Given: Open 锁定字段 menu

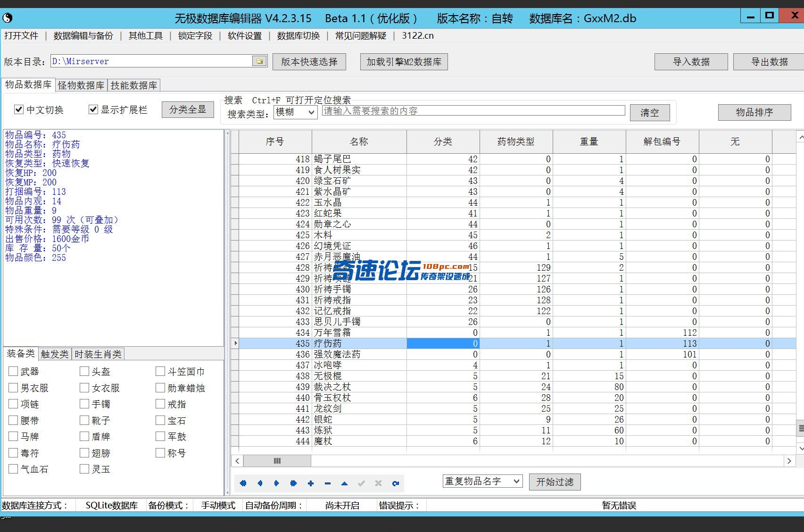Looking at the screenshot, I should [x=195, y=36].
